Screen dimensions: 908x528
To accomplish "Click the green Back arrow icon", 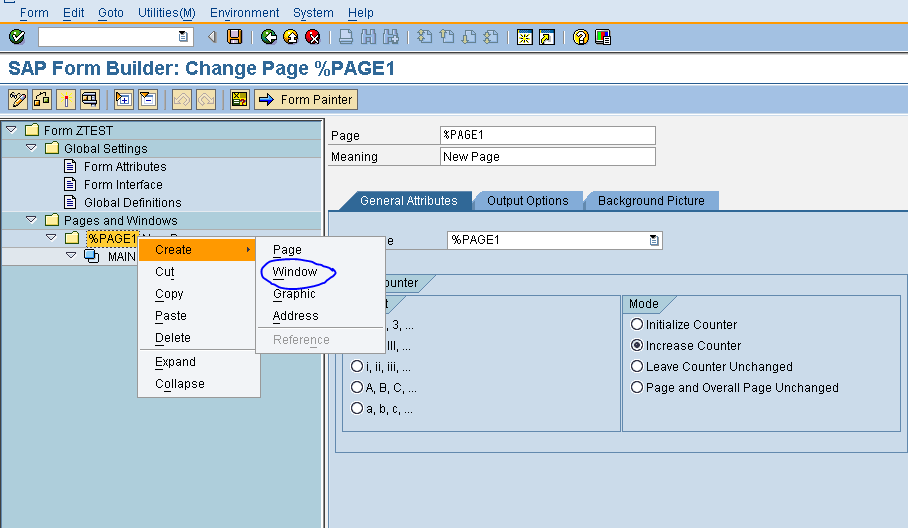I will tap(269, 37).
